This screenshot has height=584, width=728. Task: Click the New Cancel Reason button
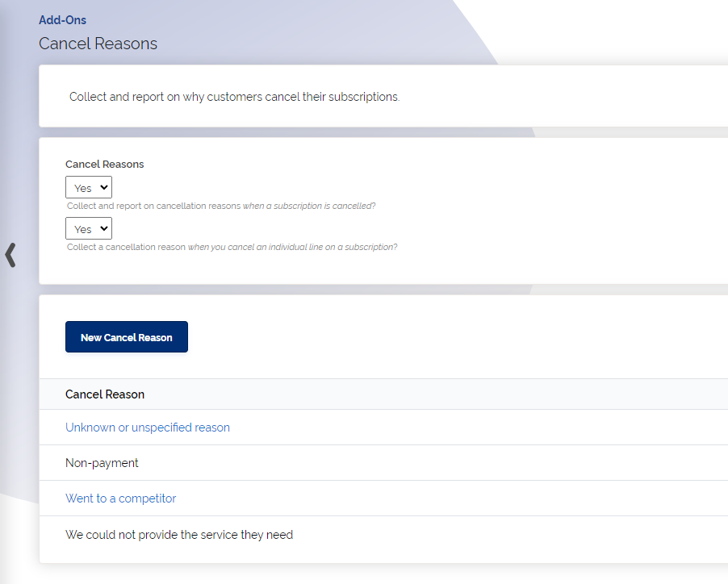[127, 336]
